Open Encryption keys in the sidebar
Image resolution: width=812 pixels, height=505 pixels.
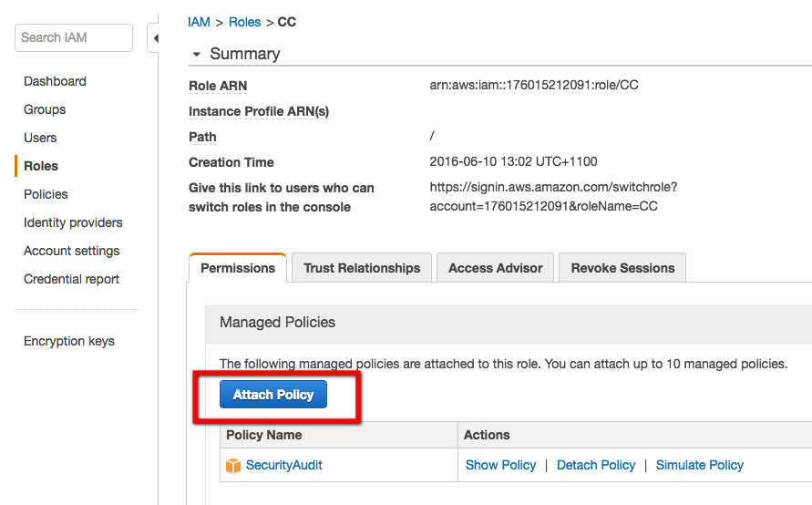pos(69,341)
